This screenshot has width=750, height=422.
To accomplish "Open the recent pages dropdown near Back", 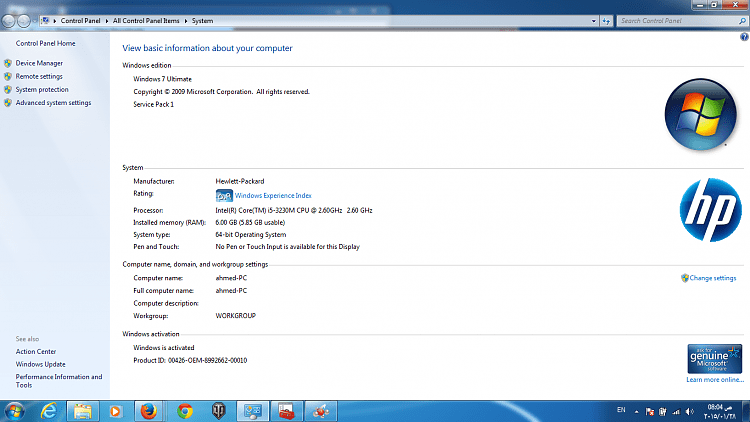I will (34, 21).
